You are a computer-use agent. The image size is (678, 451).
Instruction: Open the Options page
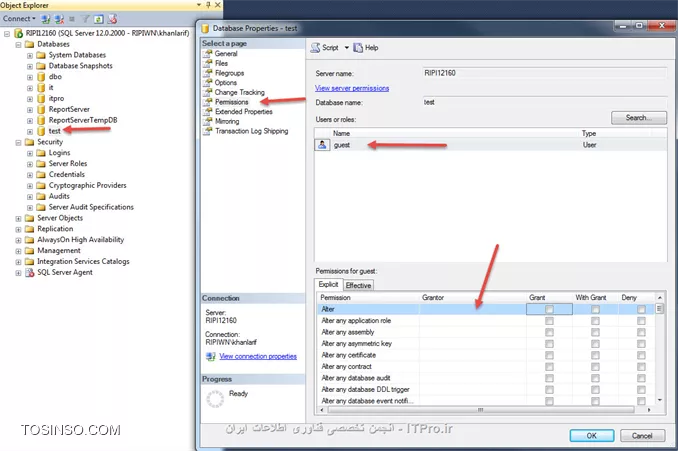pyautogui.click(x=226, y=83)
